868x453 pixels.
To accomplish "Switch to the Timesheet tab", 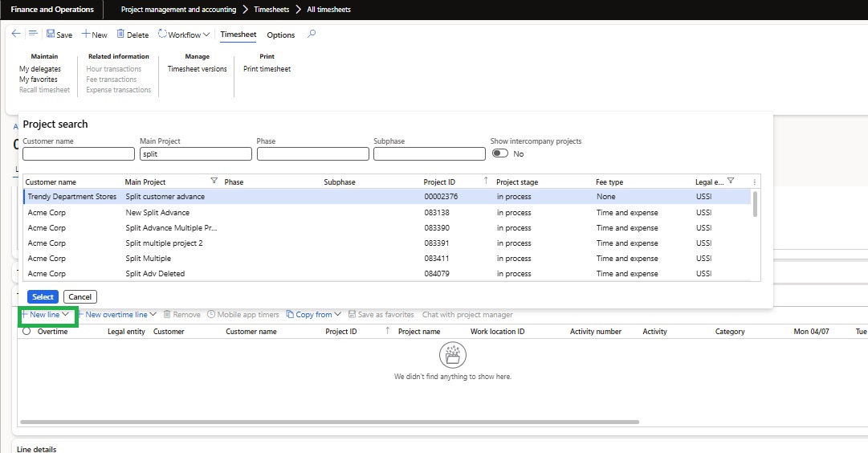I will coord(238,35).
